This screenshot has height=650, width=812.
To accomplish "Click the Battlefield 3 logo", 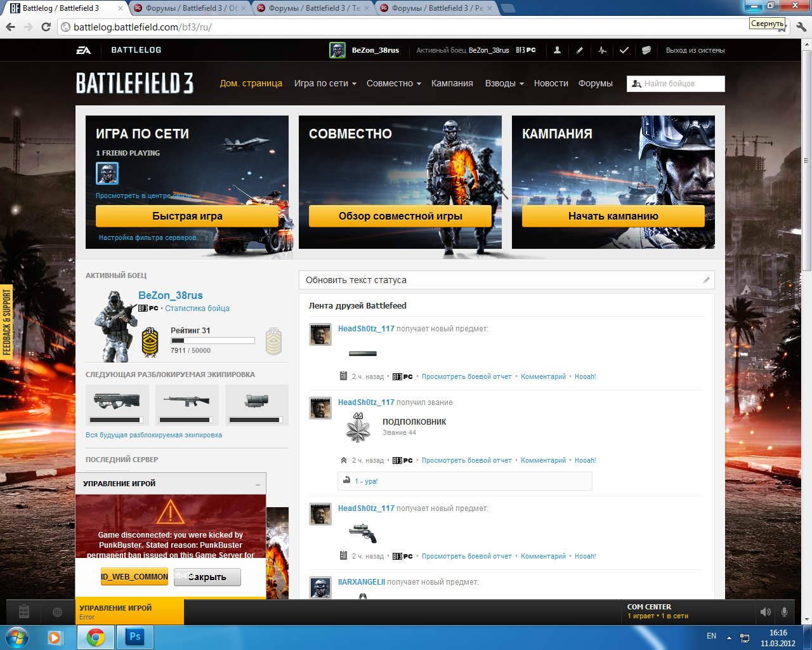I will [134, 83].
